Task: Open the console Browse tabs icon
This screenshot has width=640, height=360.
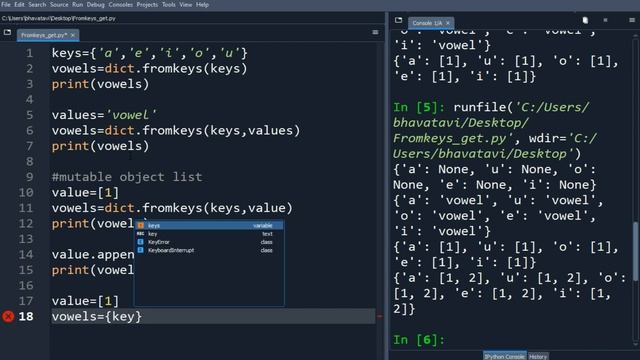Action: pyautogui.click(x=398, y=20)
